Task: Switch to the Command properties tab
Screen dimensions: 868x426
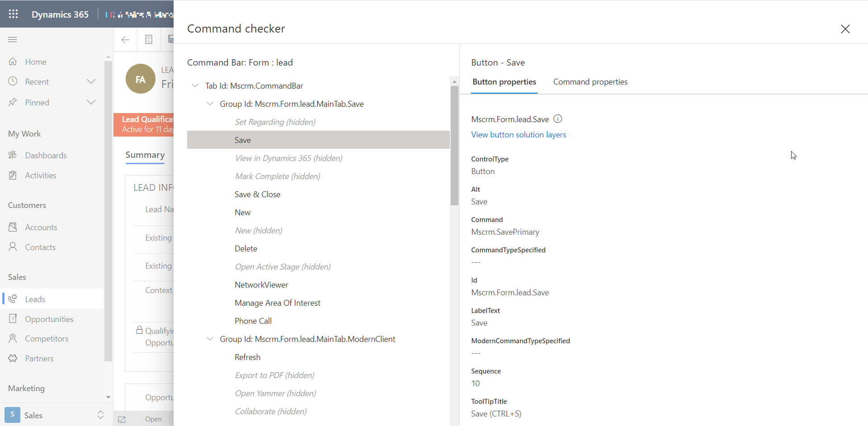Action: tap(590, 82)
